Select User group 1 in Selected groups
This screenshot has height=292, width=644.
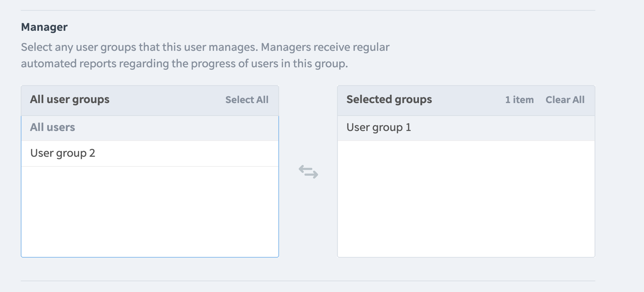[466, 128]
